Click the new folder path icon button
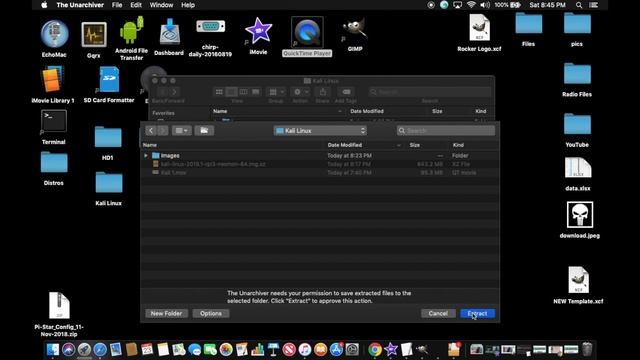Image resolution: width=640 pixels, height=360 pixels. click(204, 131)
